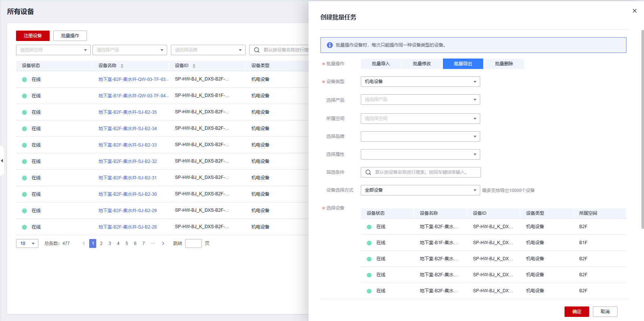Choose the 批量修改 operation
644x321 pixels.
pyautogui.click(x=422, y=64)
